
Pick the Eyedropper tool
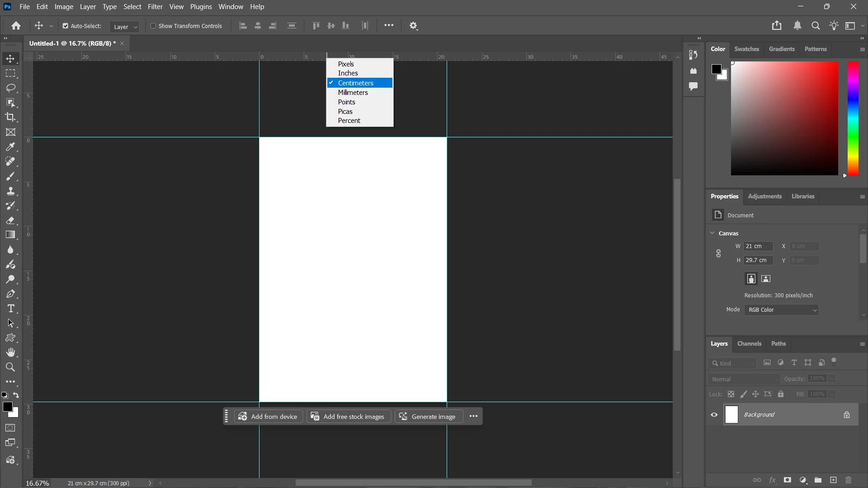click(x=10, y=147)
